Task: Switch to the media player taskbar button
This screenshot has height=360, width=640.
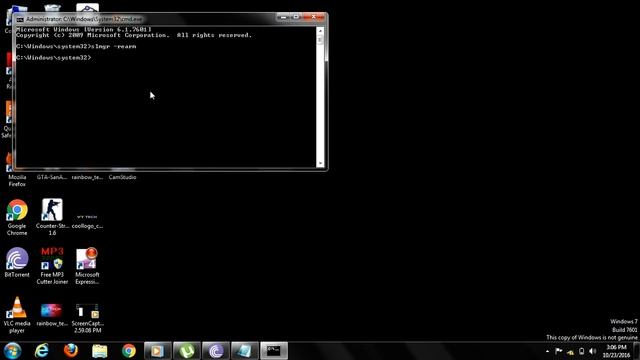Action: [158, 351]
